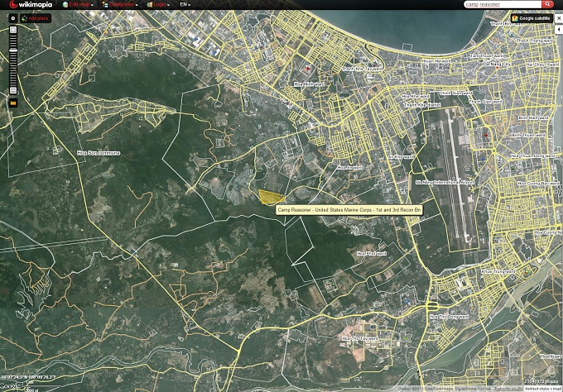
Task: Zoom in with the plus icon
Action: [x=13, y=30]
